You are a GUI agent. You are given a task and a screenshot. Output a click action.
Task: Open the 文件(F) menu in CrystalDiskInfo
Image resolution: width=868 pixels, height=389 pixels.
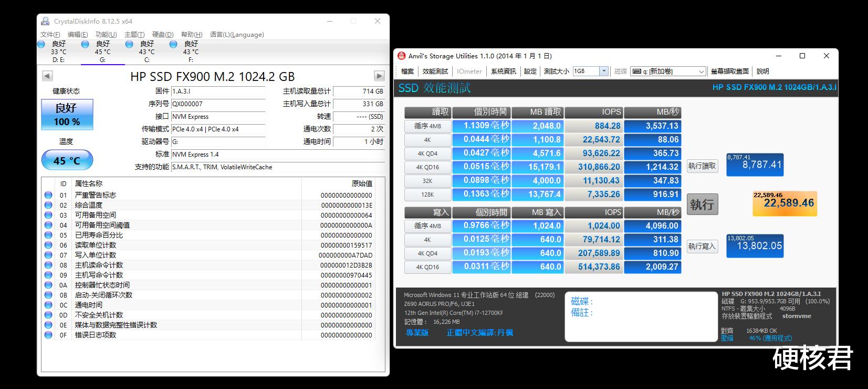point(50,35)
